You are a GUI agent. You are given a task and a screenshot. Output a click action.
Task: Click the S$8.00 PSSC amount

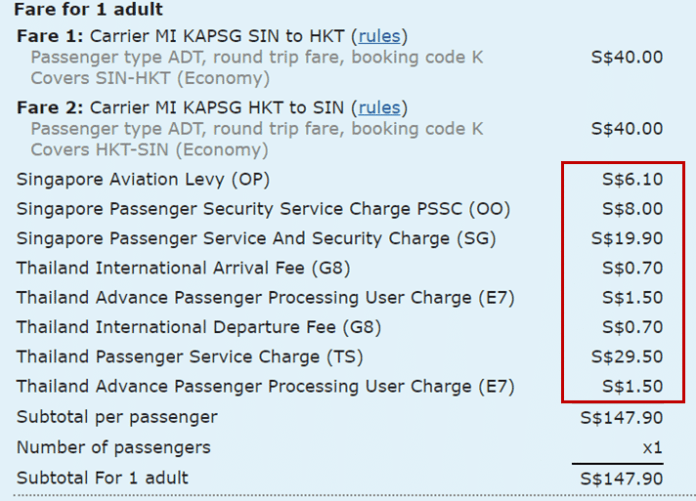point(632,209)
